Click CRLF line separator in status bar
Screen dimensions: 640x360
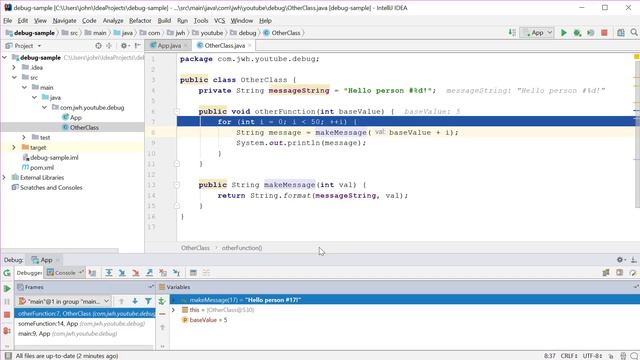(x=569, y=356)
